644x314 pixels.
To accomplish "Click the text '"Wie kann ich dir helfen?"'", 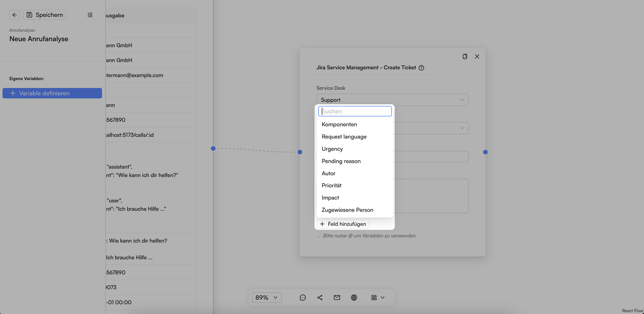I will point(147,175).
